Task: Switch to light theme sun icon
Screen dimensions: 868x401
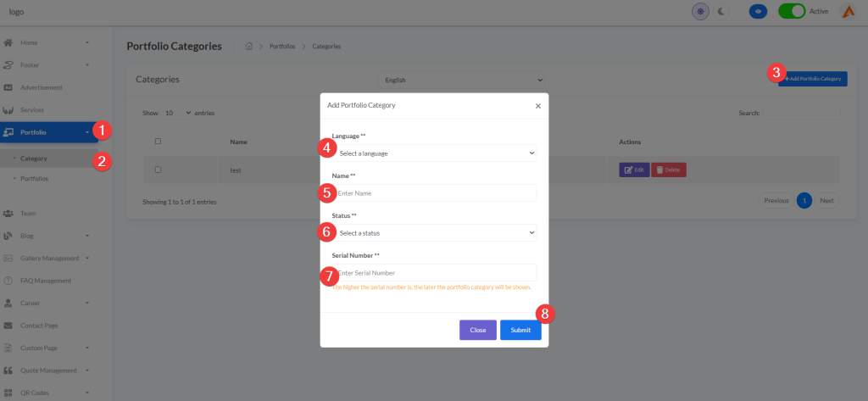Action: pos(700,12)
